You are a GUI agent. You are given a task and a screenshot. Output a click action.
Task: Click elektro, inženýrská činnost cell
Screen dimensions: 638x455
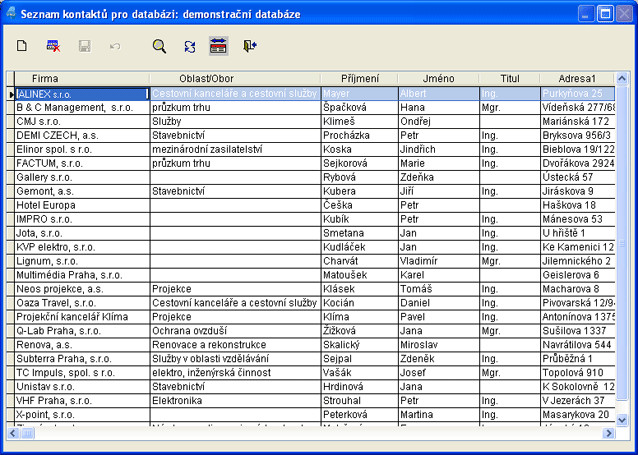point(236,373)
